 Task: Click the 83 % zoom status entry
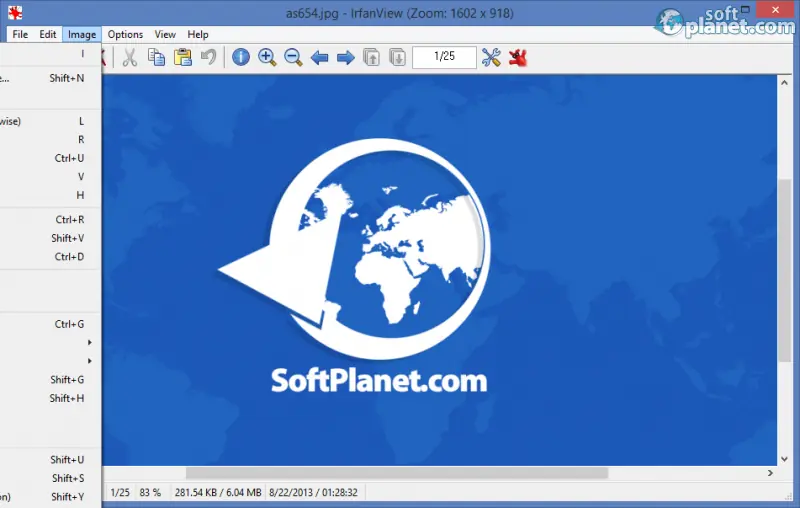150,492
